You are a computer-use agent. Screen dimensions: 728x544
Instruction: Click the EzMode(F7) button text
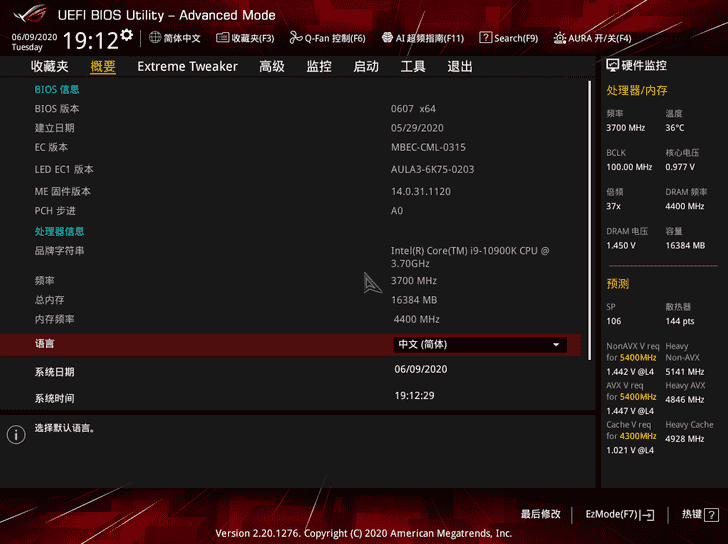click(611, 514)
